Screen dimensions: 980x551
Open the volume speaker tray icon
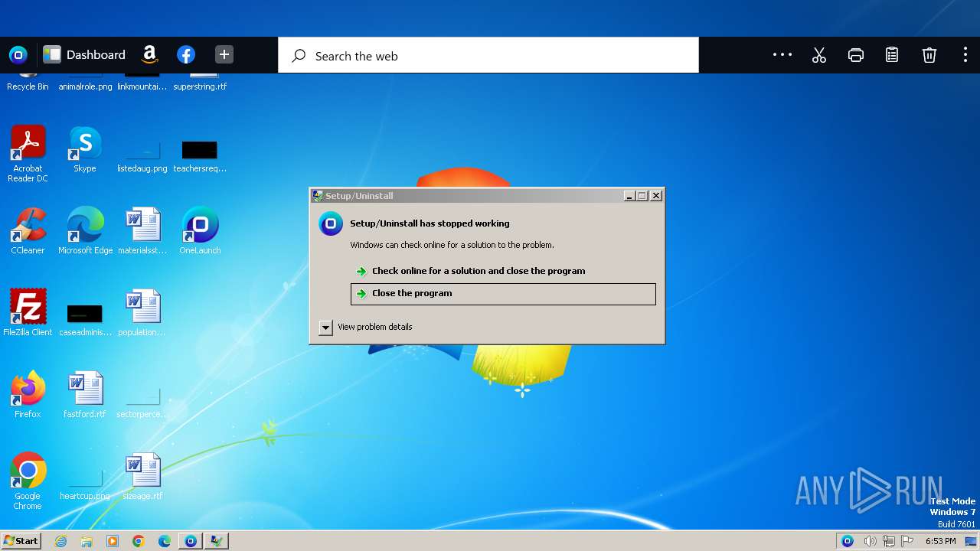(x=870, y=541)
